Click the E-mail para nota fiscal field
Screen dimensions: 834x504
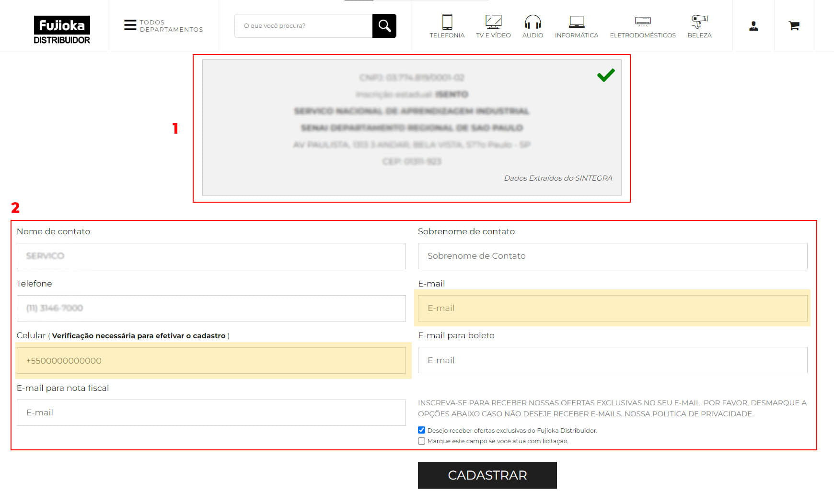(x=211, y=412)
